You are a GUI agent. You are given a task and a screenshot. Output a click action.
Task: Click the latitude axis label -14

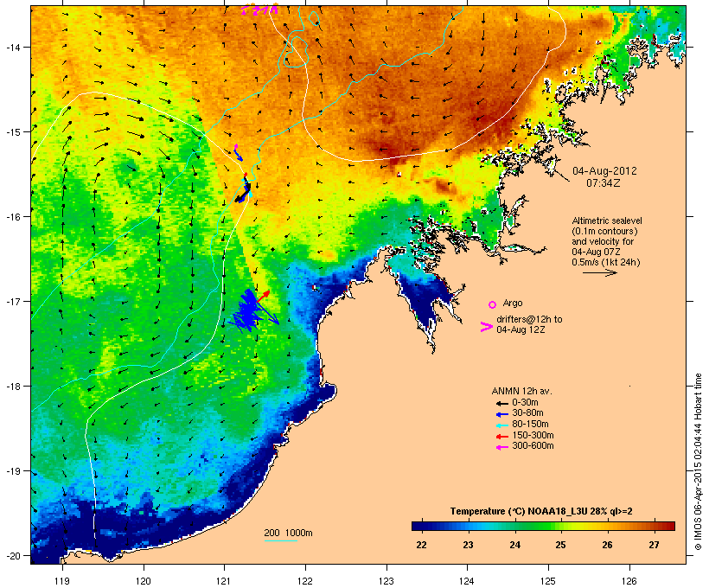(x=12, y=47)
